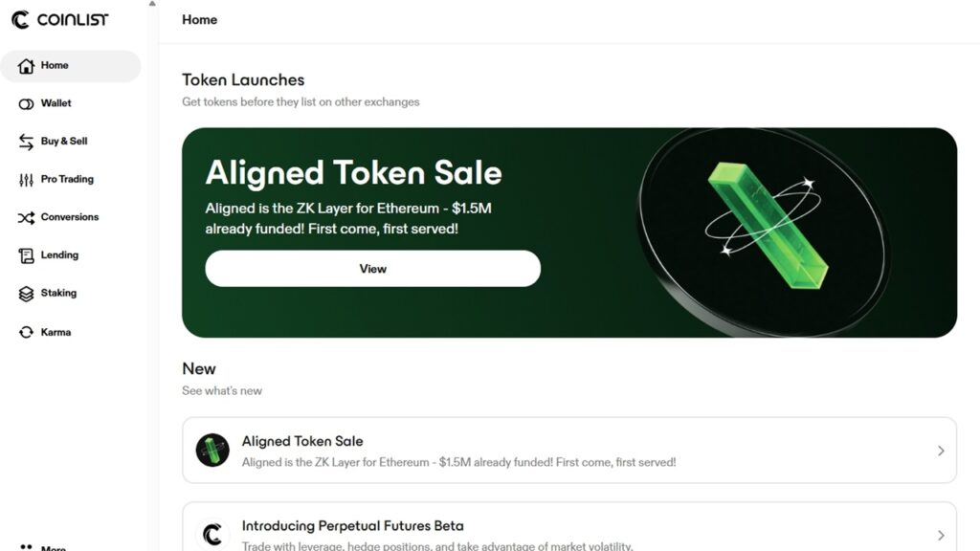
Task: Expand the Aligned Token Sale row chevron
Action: pyautogui.click(x=939, y=450)
